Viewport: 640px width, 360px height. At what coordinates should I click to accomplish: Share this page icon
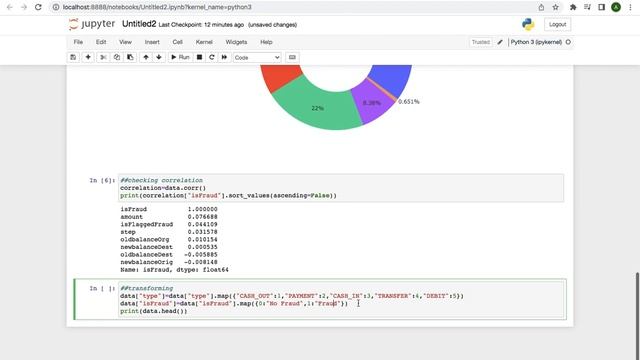541,7
